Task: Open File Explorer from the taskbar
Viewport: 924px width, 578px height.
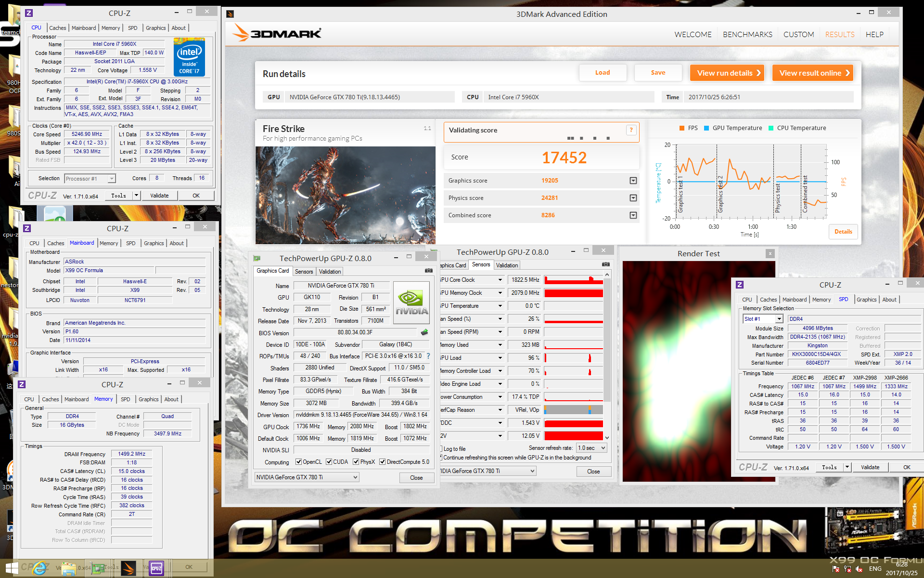Action: 69,568
